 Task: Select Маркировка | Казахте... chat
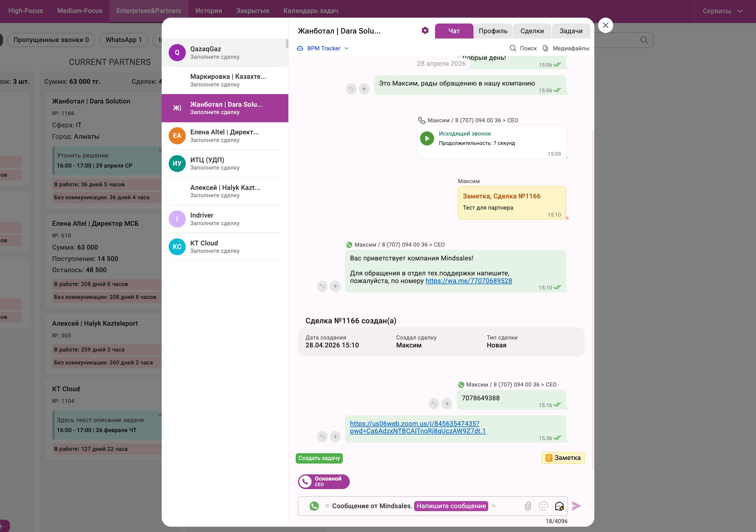click(x=225, y=80)
